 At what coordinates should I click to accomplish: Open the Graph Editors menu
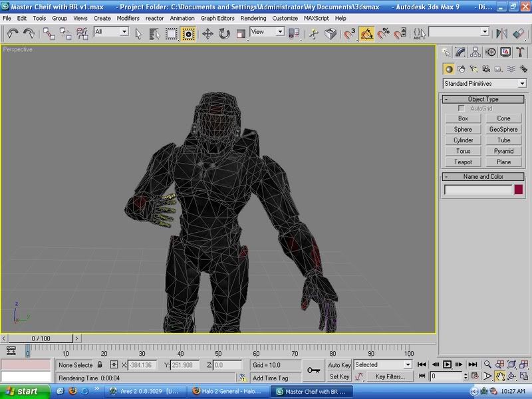click(217, 19)
